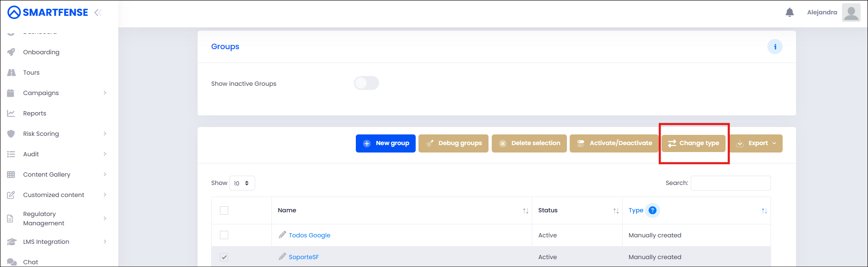This screenshot has height=267, width=868.
Task: Click the Alejandra username
Action: [x=822, y=13]
